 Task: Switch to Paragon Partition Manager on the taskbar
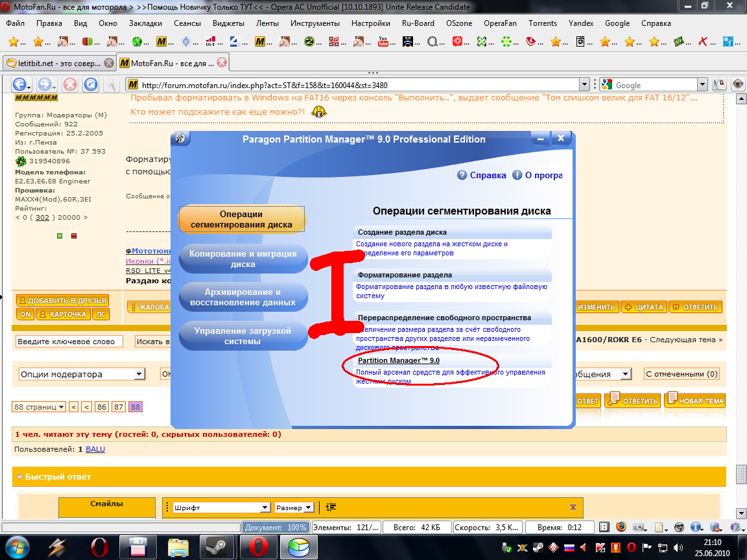pos(299,547)
